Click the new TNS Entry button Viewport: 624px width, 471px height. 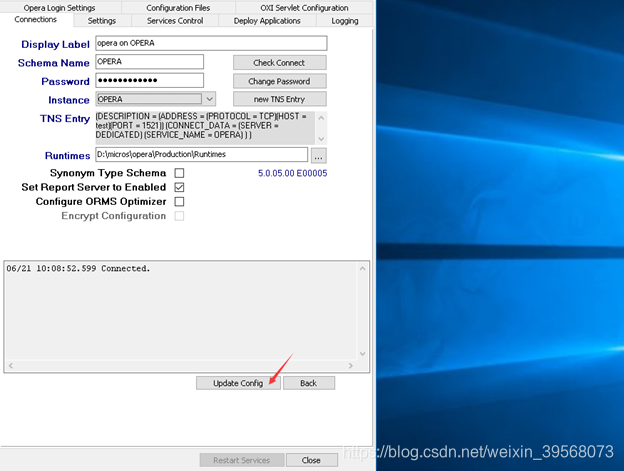click(x=280, y=99)
